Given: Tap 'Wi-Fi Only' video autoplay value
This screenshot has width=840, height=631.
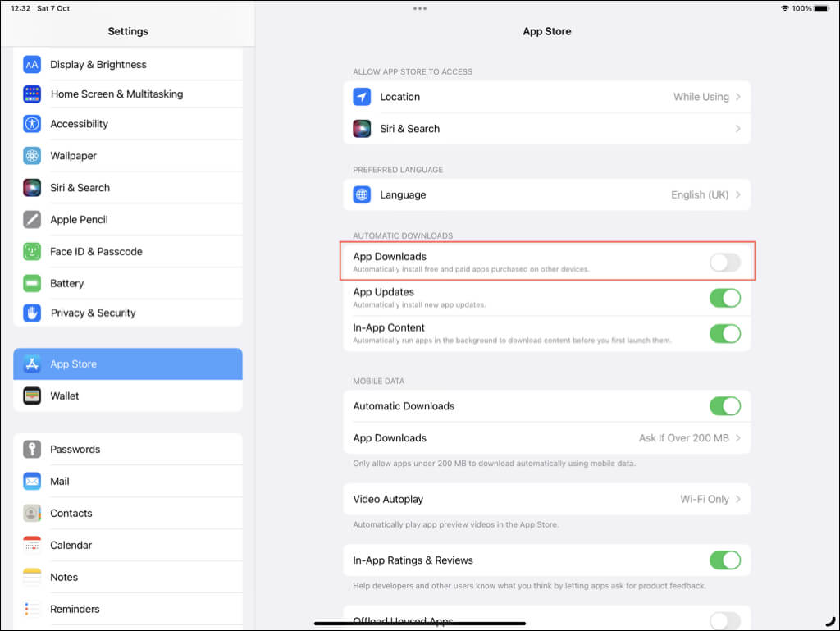Looking at the screenshot, I should (705, 499).
